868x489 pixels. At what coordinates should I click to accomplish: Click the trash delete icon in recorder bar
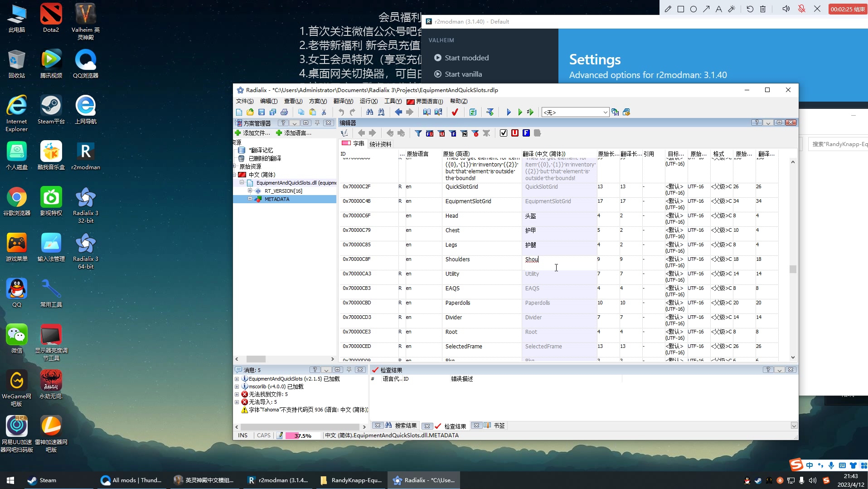click(x=763, y=9)
